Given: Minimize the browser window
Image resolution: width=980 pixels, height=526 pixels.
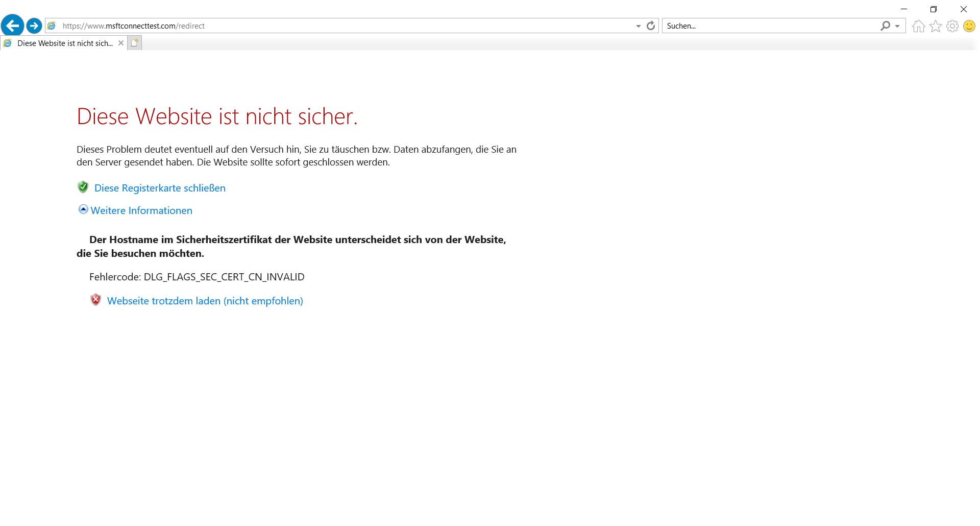Looking at the screenshot, I should 904,9.
